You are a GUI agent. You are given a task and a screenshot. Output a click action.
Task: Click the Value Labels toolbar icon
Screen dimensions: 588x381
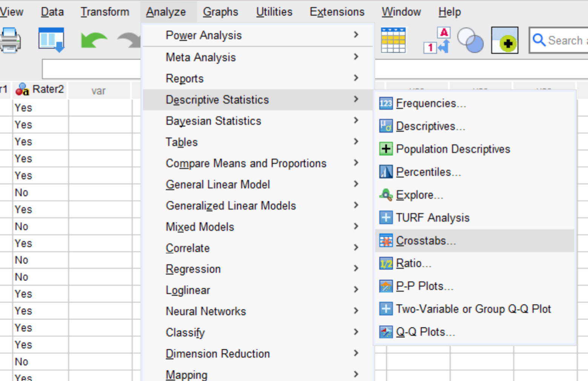(x=437, y=40)
